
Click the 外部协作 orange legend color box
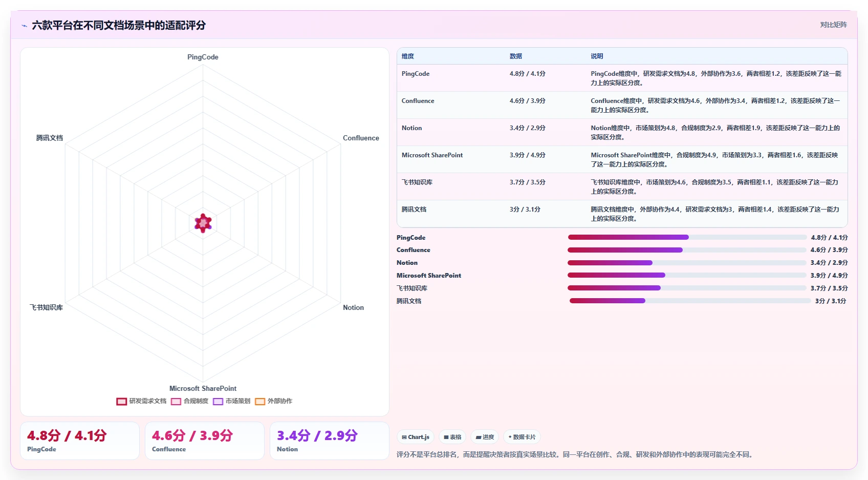(260, 402)
